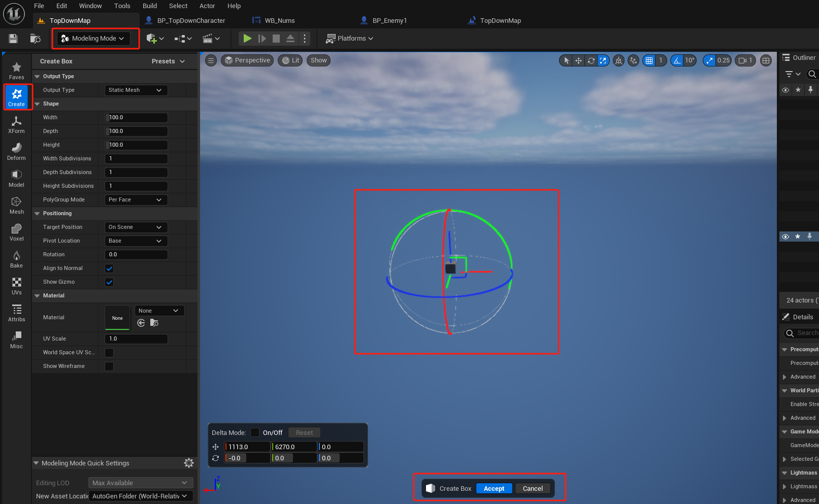
Task: Open Modeling Mode dropdown
Action: [x=93, y=39]
